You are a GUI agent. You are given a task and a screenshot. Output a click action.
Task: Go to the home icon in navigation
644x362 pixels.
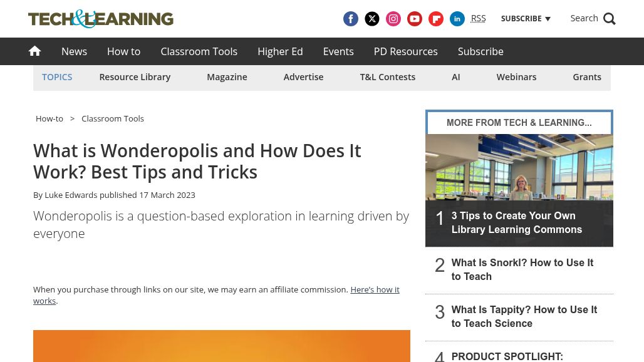[34, 51]
